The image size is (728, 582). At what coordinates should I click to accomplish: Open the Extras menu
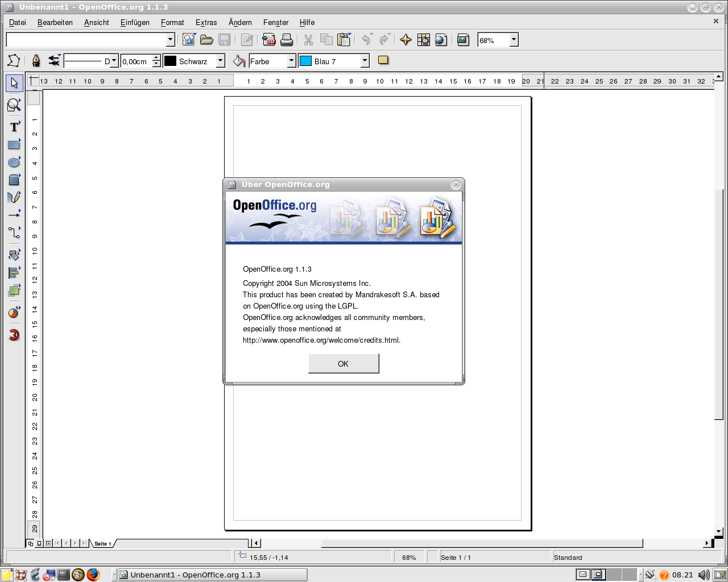click(x=206, y=22)
